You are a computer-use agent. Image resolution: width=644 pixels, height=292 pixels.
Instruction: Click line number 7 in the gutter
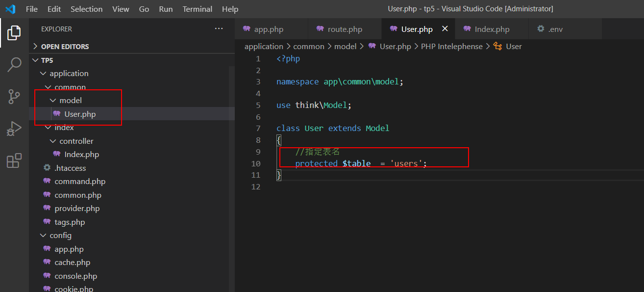pyautogui.click(x=258, y=128)
